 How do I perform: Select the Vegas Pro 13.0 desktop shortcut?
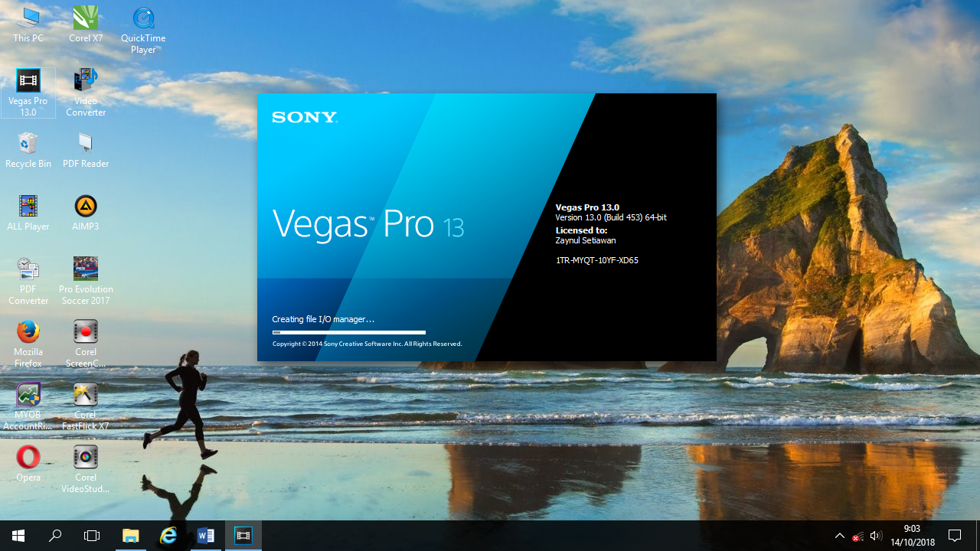coord(28,93)
